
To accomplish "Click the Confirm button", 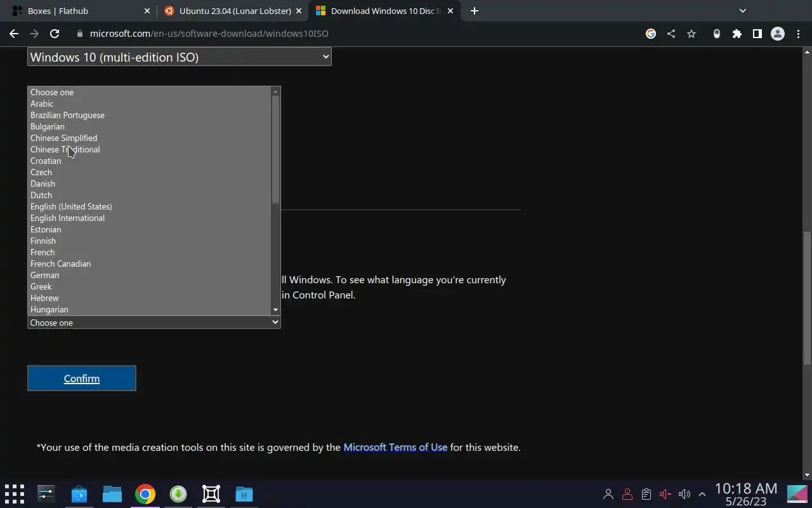I will (x=82, y=378).
